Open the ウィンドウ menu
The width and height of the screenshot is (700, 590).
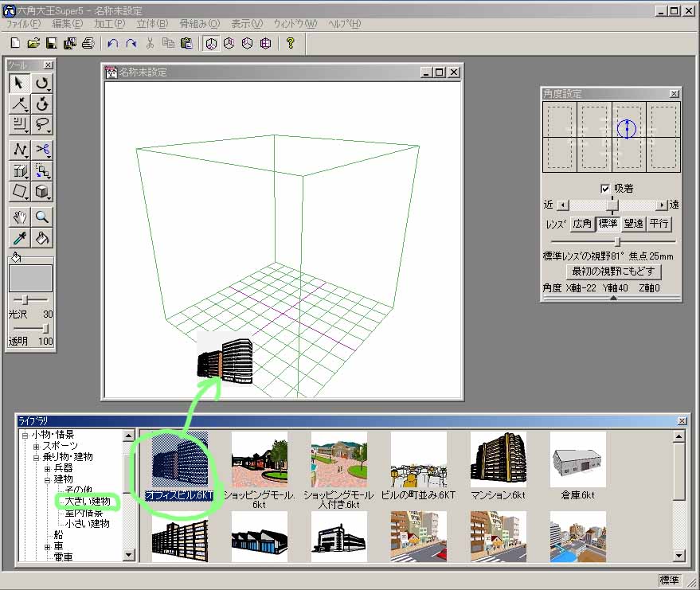tap(295, 24)
